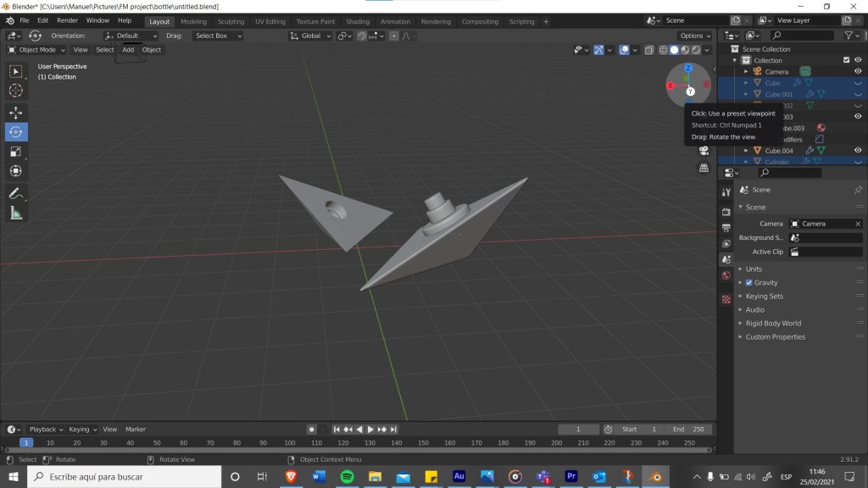Switch to the Sculpting workspace tab
Image resolution: width=868 pixels, height=488 pixels.
[x=231, y=21]
